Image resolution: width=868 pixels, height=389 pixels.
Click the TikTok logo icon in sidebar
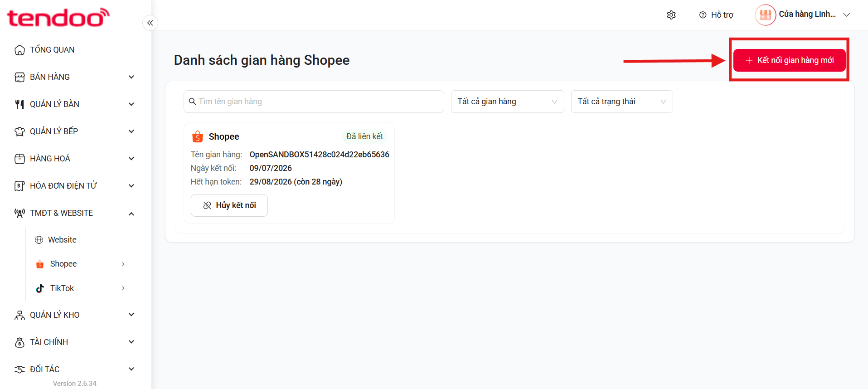(x=40, y=288)
